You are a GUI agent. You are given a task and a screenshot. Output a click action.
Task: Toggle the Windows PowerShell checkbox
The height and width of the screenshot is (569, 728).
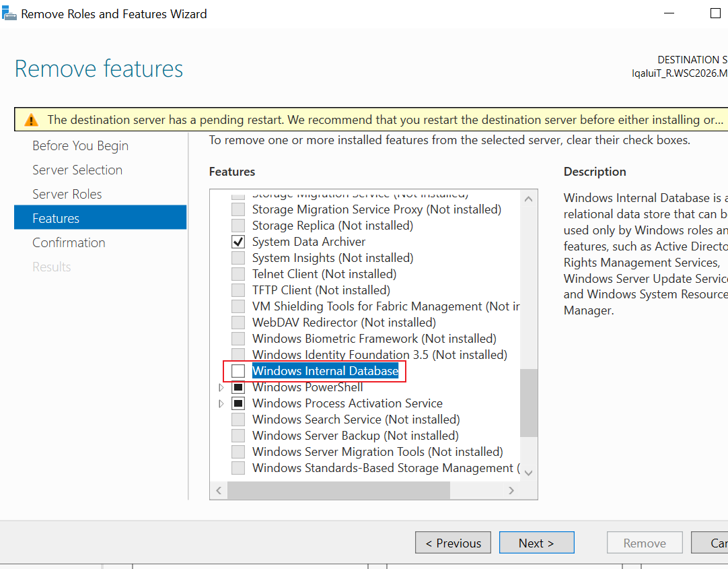[x=238, y=387]
